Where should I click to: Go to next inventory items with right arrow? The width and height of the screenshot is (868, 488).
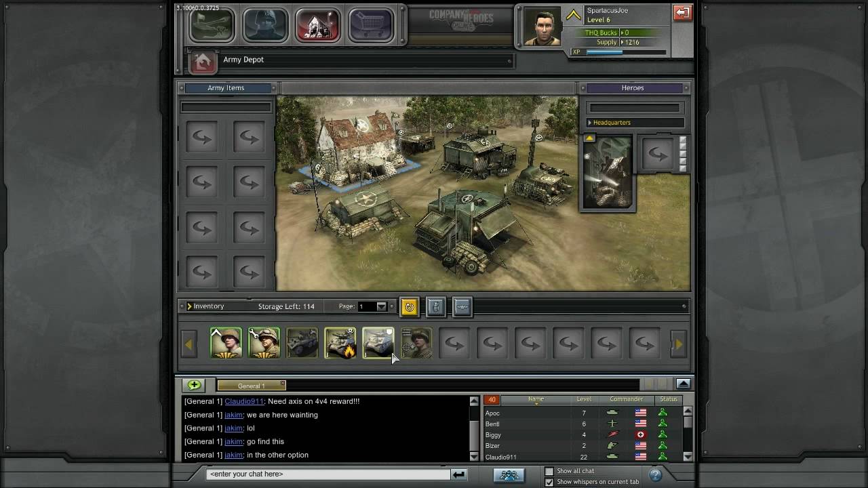[x=678, y=344]
